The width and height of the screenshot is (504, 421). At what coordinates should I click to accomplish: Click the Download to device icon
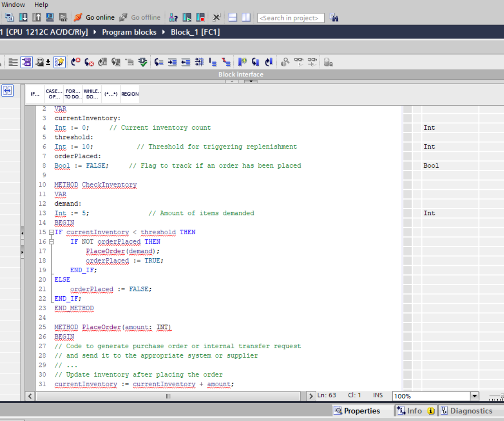tap(23, 17)
